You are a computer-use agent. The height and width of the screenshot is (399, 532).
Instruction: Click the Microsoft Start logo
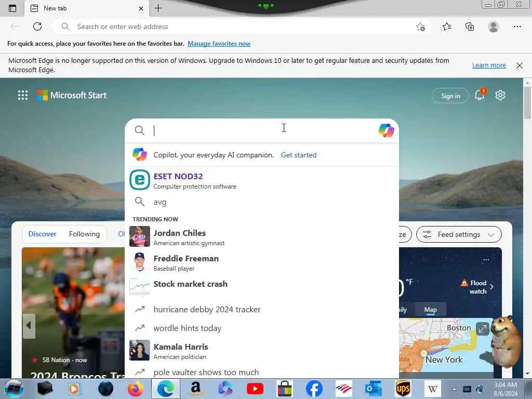coord(72,96)
